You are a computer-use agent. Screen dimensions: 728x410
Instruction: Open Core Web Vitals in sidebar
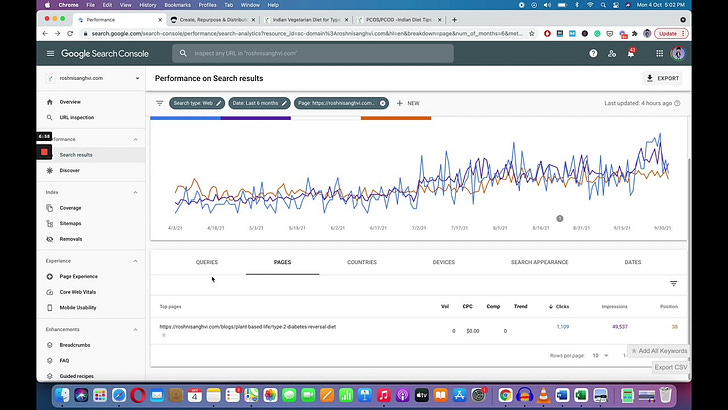[x=78, y=292]
